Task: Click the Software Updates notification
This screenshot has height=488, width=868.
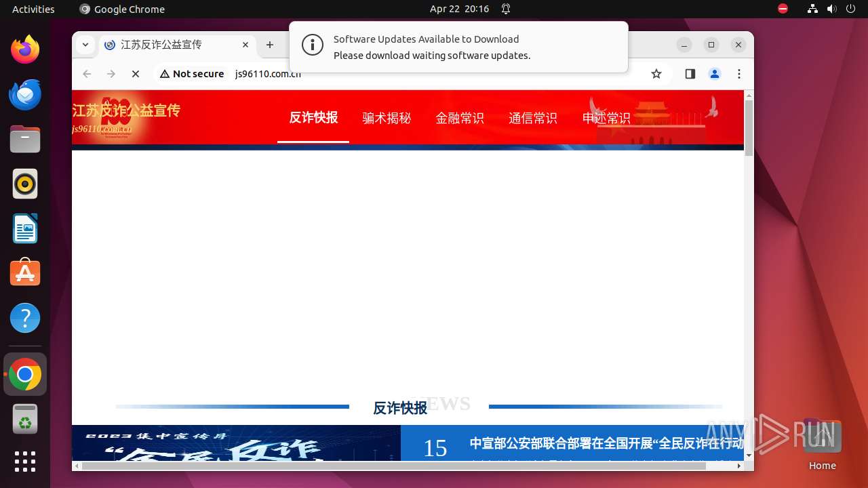Action: tap(458, 47)
